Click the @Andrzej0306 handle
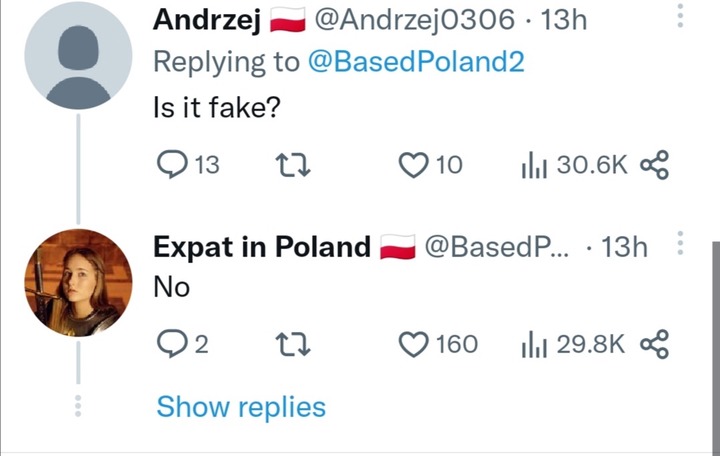The height and width of the screenshot is (456, 720). 414,19
